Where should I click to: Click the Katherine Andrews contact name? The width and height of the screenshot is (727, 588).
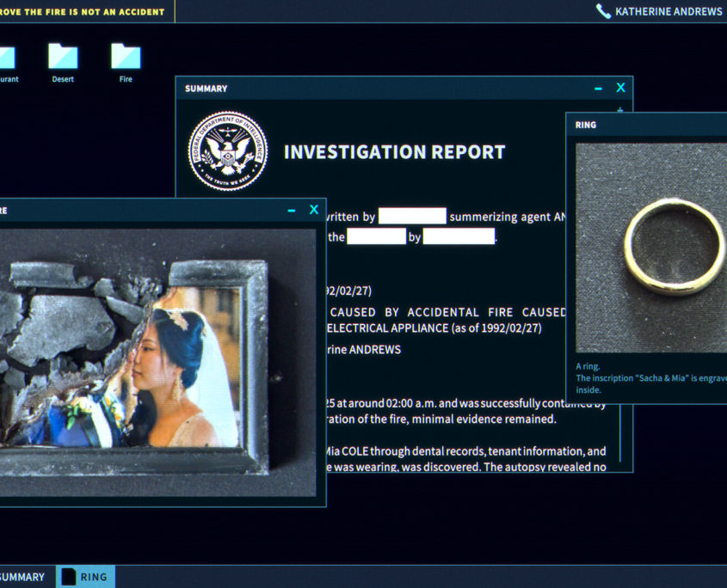tap(668, 11)
